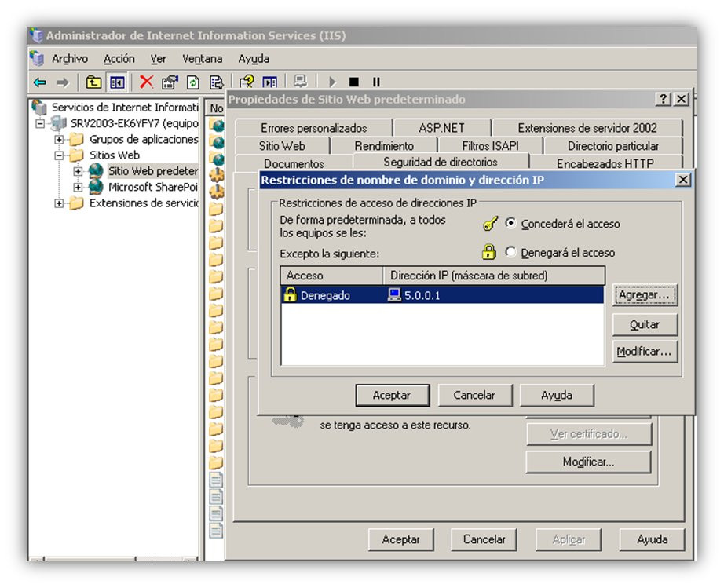Viewport: 724px width, 588px height.
Task: Click Modificar... in the Propiedades security tab
Action: point(588,462)
